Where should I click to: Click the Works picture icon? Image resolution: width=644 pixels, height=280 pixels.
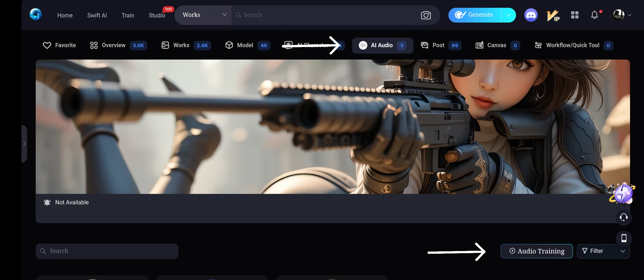(x=165, y=45)
